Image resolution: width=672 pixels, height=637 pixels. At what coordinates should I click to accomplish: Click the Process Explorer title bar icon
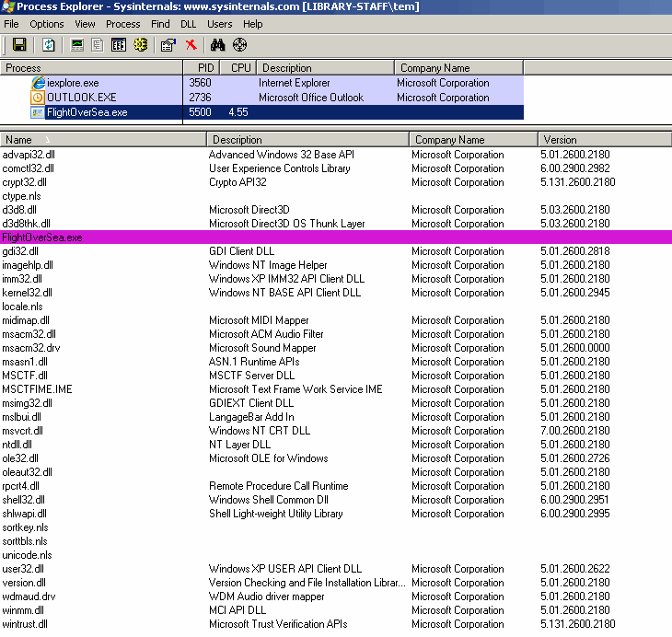click(x=7, y=6)
